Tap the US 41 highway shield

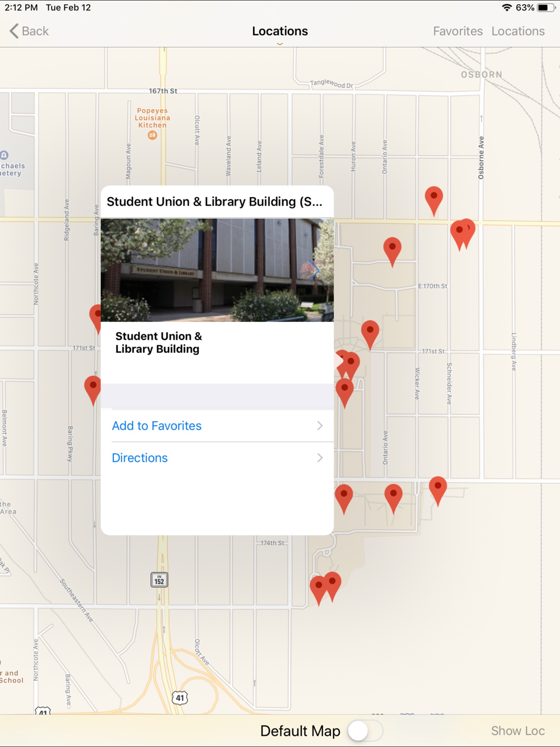179,698
